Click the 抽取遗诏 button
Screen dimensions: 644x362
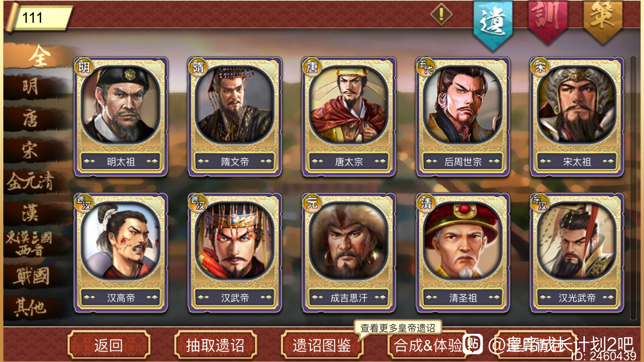click(215, 345)
